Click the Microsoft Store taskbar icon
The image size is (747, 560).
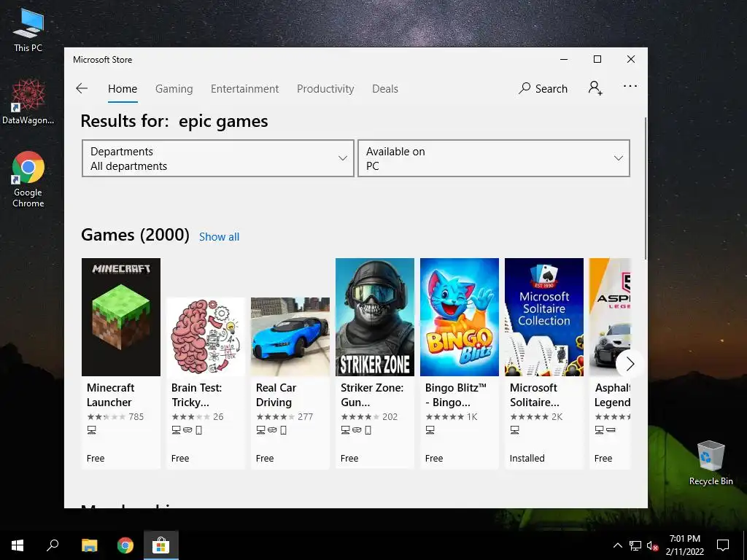click(161, 545)
